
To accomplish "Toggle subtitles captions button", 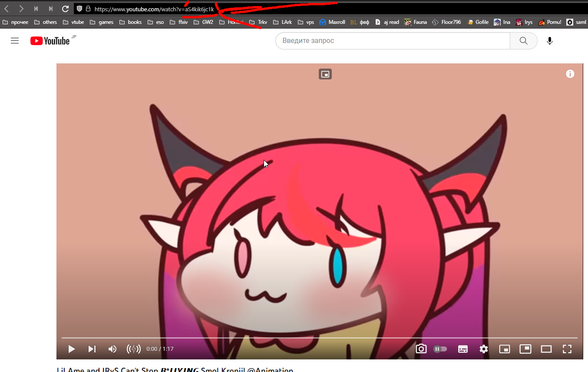I will click(463, 349).
